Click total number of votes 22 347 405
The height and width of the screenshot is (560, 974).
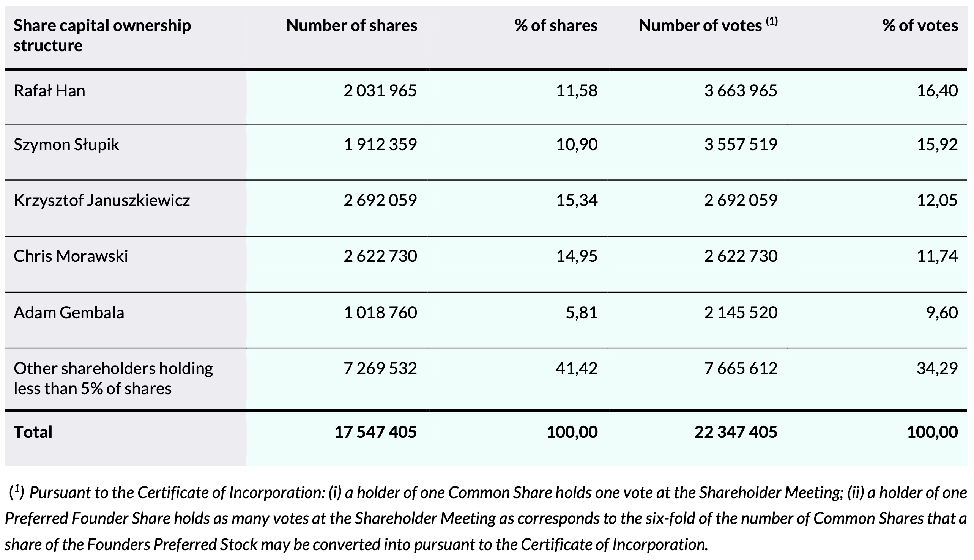pyautogui.click(x=736, y=432)
